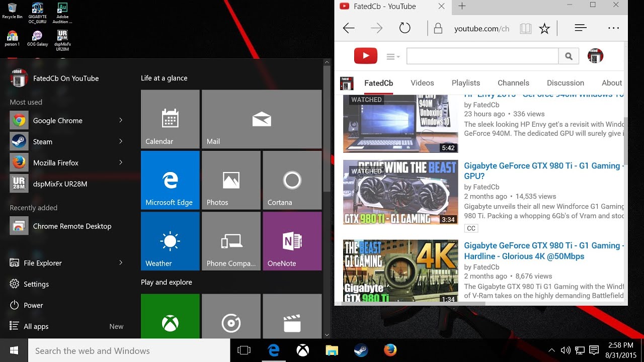Viewport: 644px width, 362px height.
Task: Open the HP Envy video thumbnail
Action: point(400,124)
